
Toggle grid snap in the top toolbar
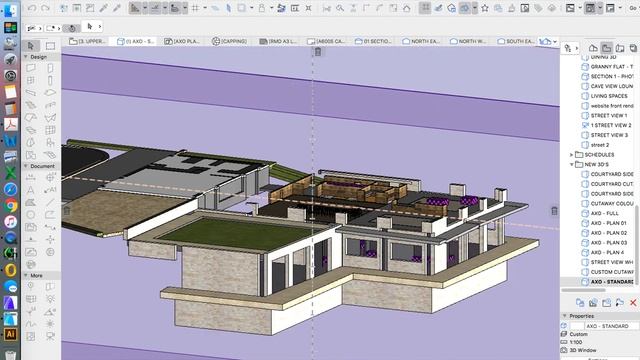(196, 8)
